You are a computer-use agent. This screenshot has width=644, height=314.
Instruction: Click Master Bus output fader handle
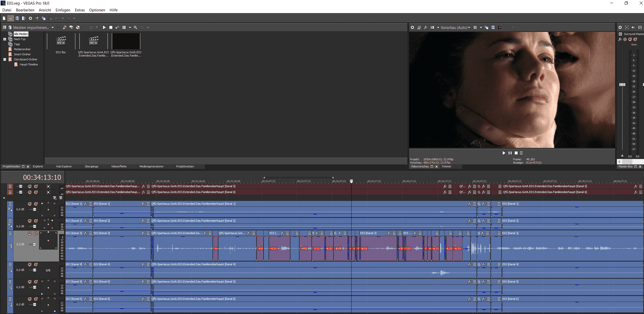[x=622, y=85]
